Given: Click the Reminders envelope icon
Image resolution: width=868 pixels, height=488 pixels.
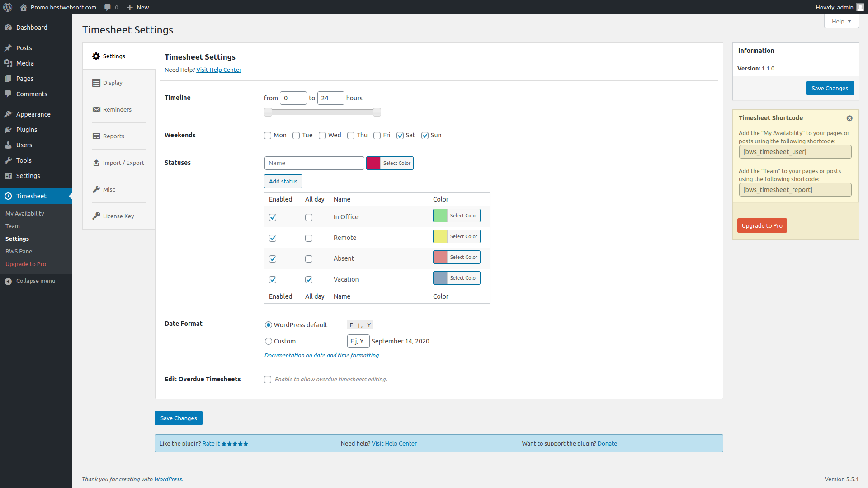Looking at the screenshot, I should tap(96, 109).
